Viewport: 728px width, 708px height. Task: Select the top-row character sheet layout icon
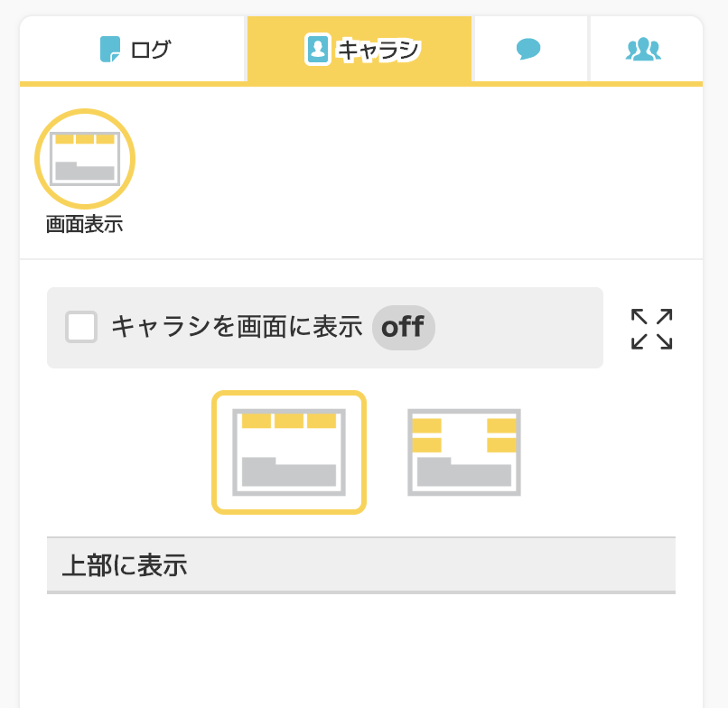(289, 452)
